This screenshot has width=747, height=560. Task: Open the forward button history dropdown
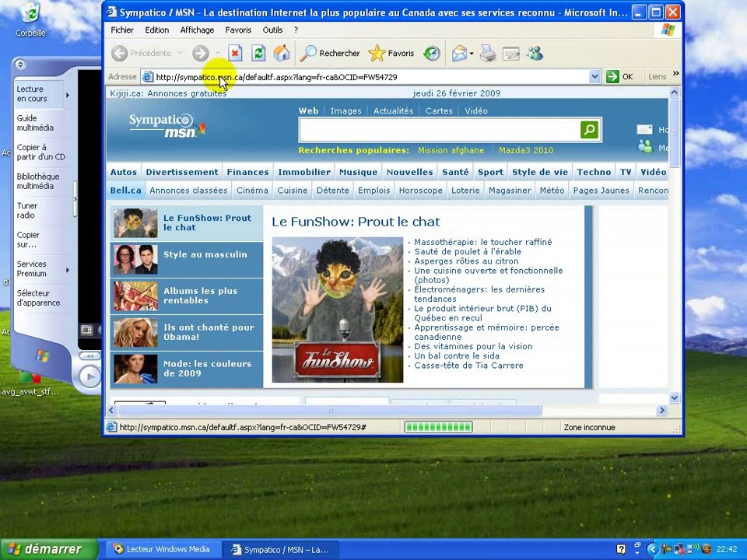[x=218, y=54]
